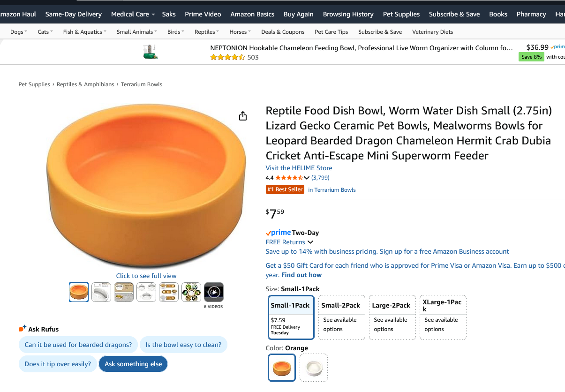
Task: Click the #1 Best Seller badge
Action: coord(285,190)
